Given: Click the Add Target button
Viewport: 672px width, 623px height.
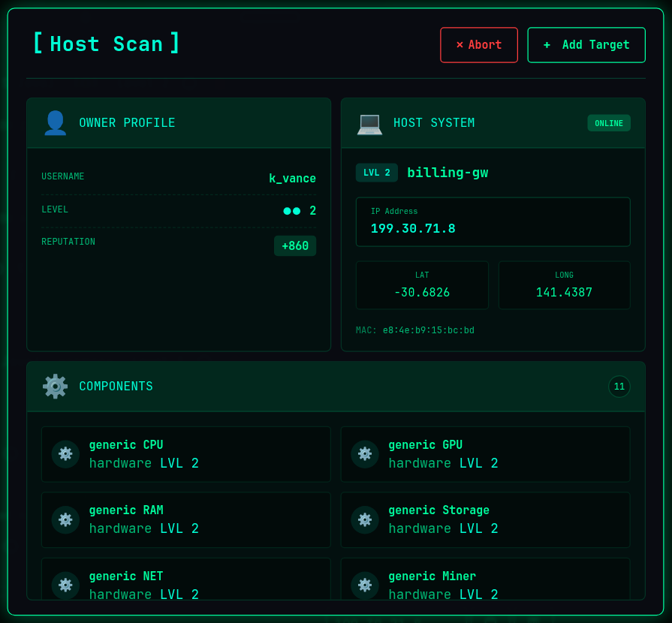Looking at the screenshot, I should [x=586, y=45].
